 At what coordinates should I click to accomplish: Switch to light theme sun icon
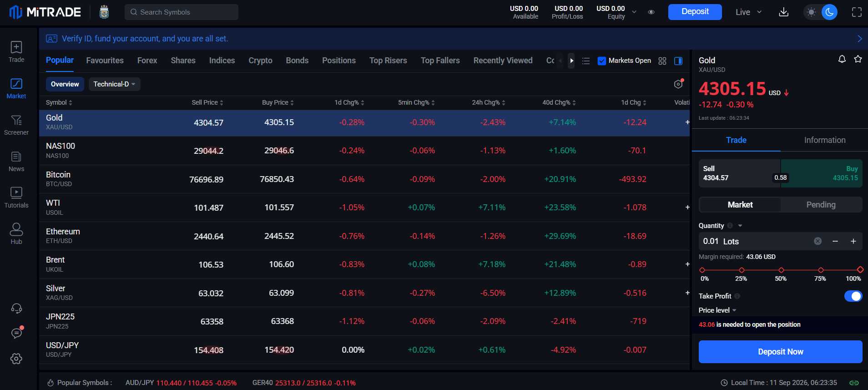[x=811, y=12]
